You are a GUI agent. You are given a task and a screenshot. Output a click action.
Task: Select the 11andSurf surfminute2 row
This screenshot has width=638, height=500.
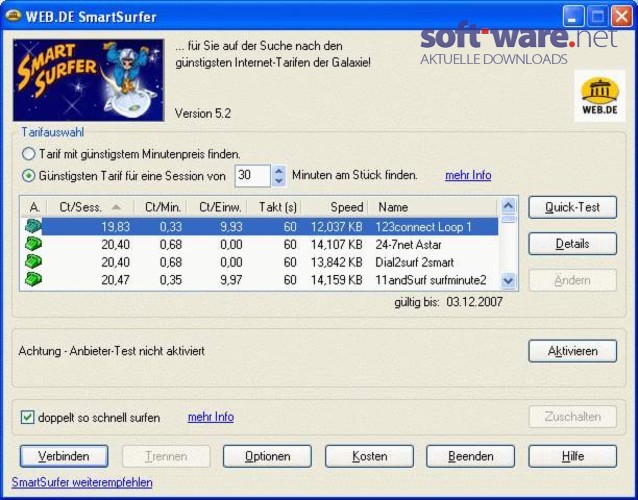[261, 280]
